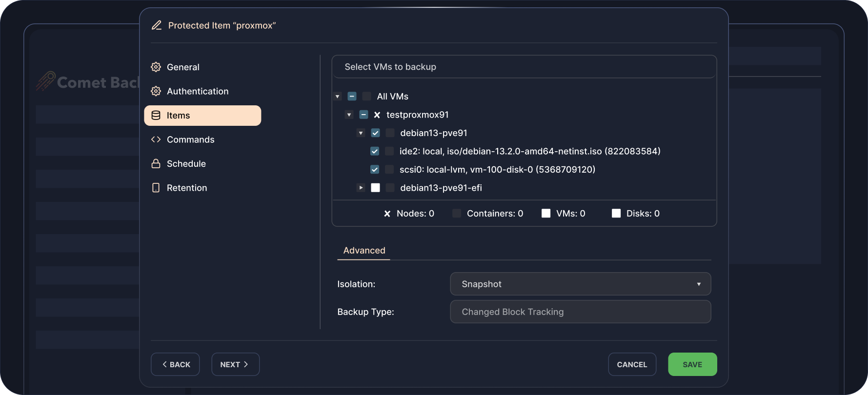868x395 pixels.
Task: Switch to the Advanced tab
Action: [x=364, y=251]
